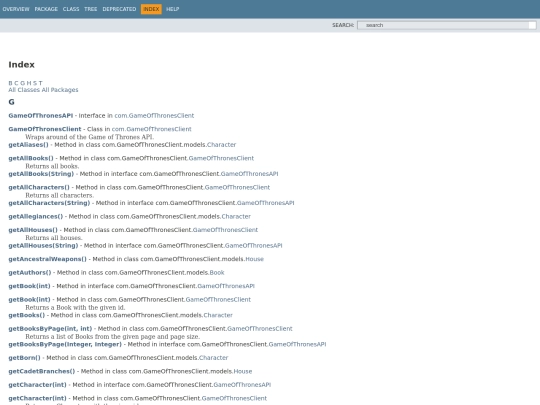Open GameOfThronesAPI link on getAllCharacters(String) row
Viewport: 540px width, 405px height.
pos(266,203)
